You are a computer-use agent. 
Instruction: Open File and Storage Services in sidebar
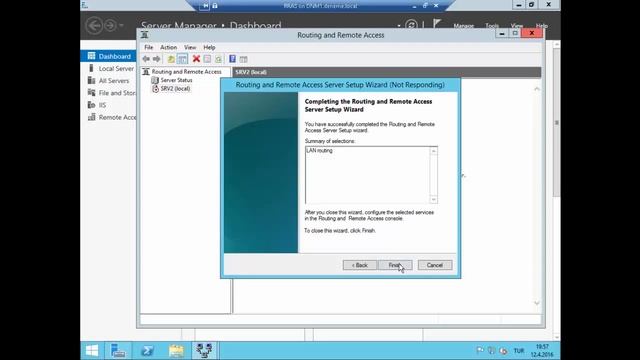coord(109,93)
